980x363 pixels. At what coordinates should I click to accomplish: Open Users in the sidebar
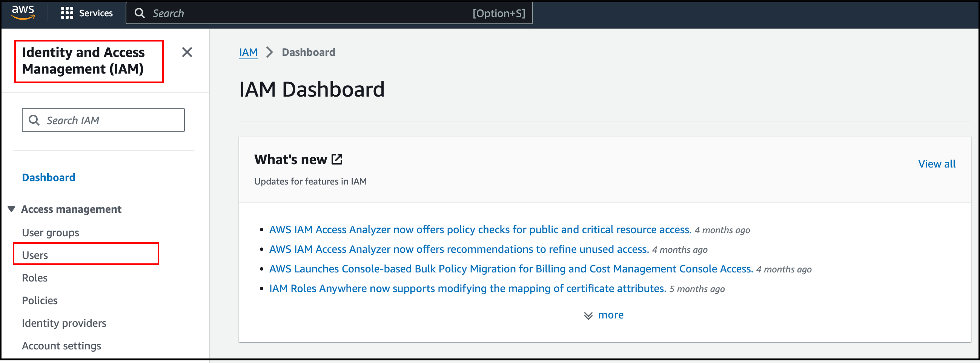(35, 255)
